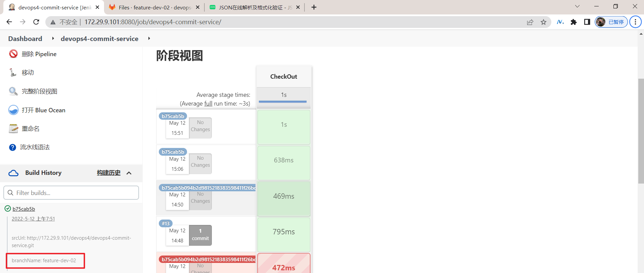Click the full-hash badge for the 14:50 run
The height and width of the screenshot is (273, 644).
click(207, 188)
